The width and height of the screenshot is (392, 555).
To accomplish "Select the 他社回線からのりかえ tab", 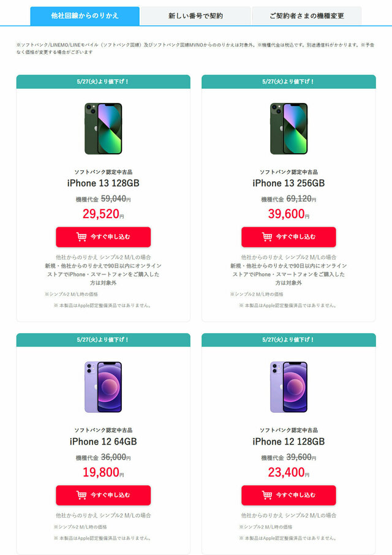I will 85,16.
